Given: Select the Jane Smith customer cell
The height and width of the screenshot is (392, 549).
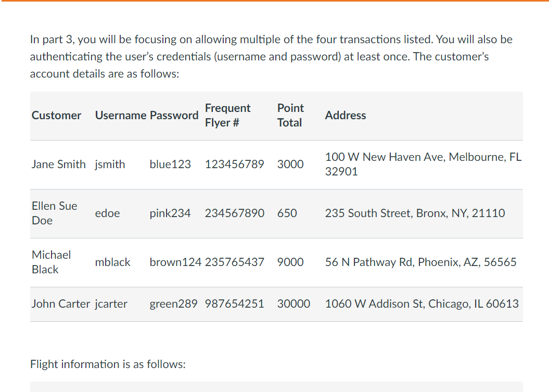Looking at the screenshot, I should [x=58, y=165].
